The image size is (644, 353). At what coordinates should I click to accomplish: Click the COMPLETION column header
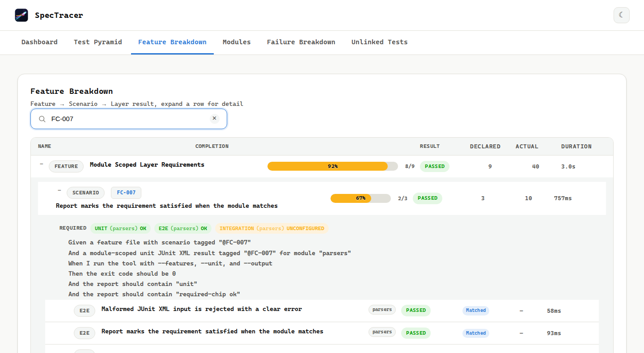click(x=212, y=147)
